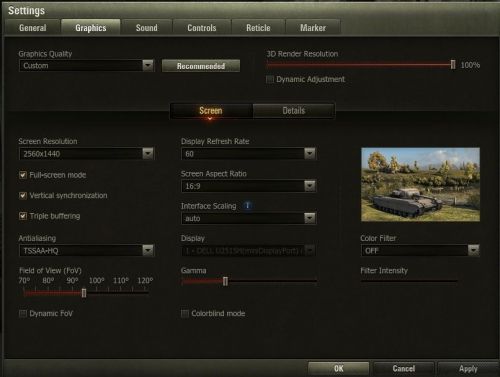Select the Screen sub-tab

[x=211, y=111]
